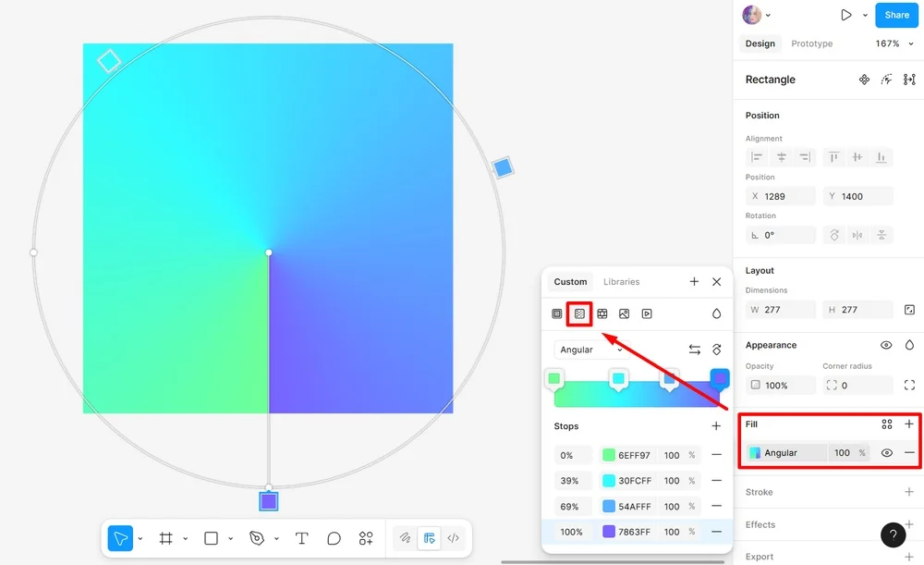Toggle individual corner radius icon

[x=909, y=385]
